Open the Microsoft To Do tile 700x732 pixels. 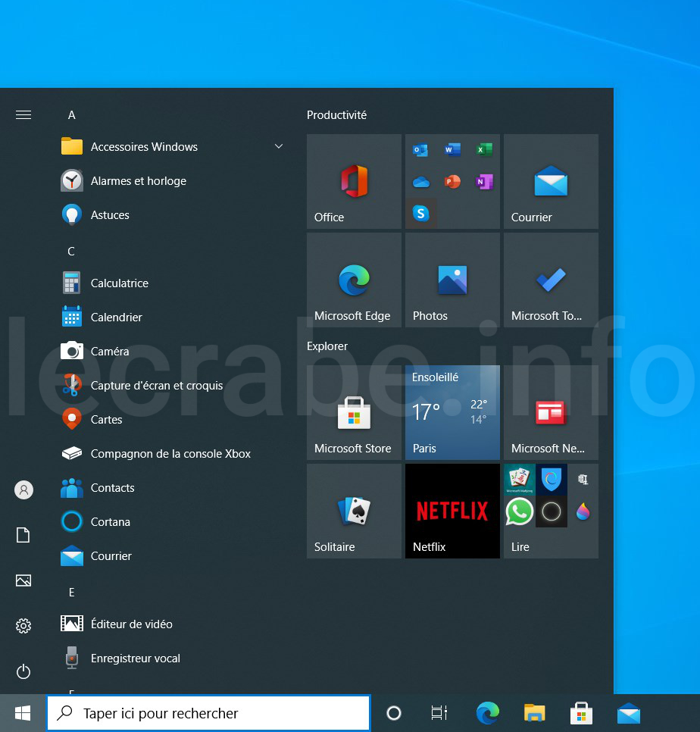551,280
